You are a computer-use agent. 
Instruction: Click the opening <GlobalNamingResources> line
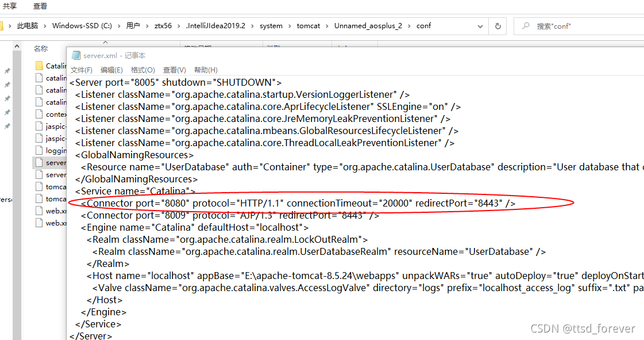(x=134, y=155)
